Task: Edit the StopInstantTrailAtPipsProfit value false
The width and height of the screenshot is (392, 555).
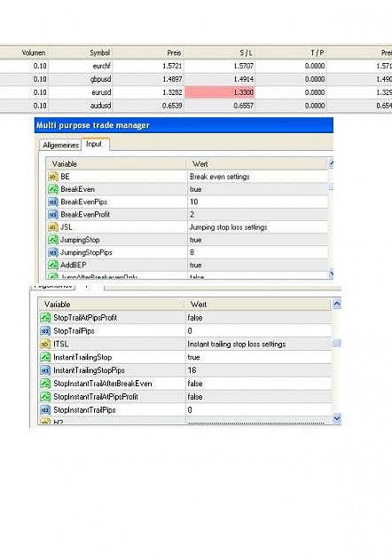Action: pyautogui.click(x=258, y=396)
